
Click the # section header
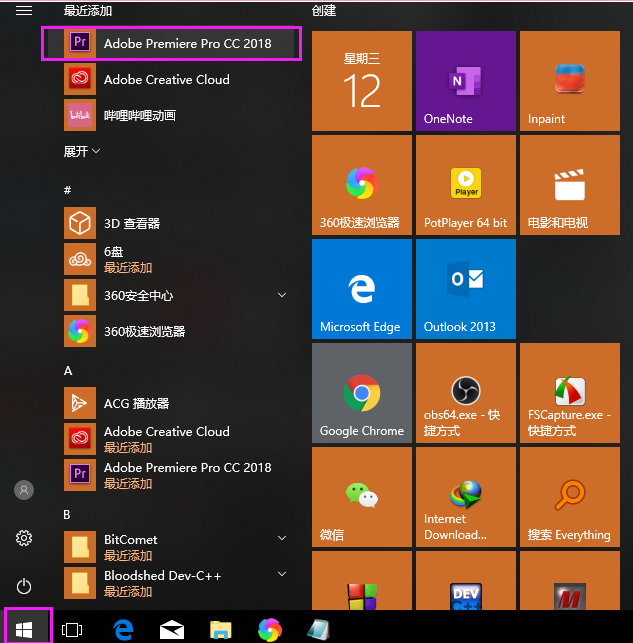[x=68, y=190]
